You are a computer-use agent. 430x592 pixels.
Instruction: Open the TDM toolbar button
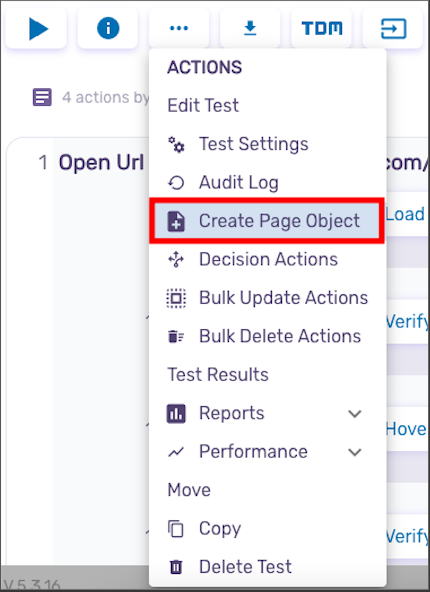click(322, 28)
